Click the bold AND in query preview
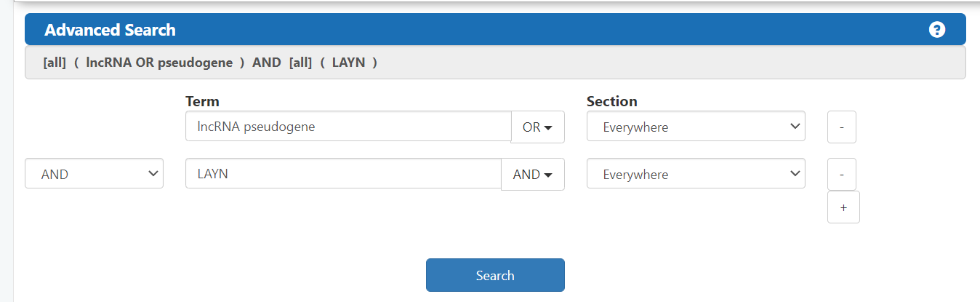 pyautogui.click(x=266, y=63)
